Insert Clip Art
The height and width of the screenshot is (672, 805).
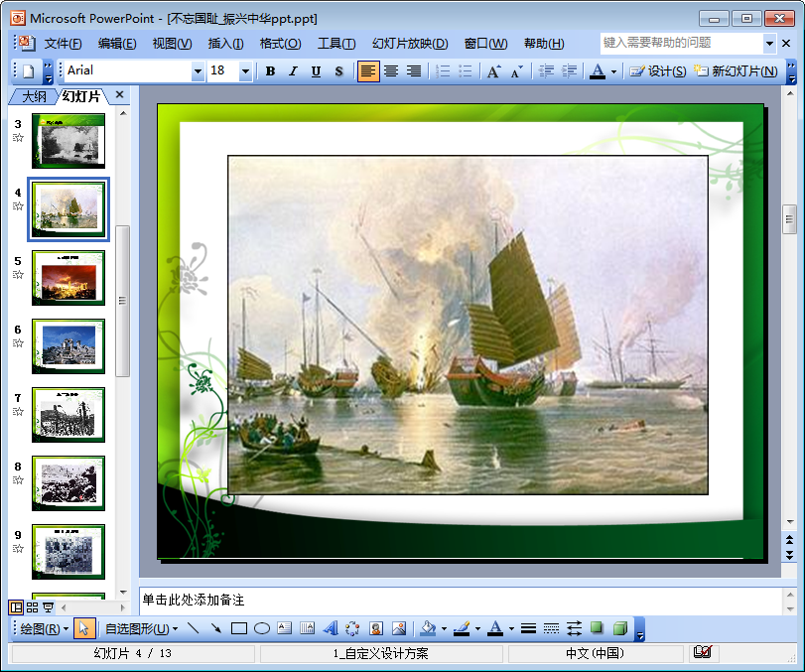click(x=376, y=628)
